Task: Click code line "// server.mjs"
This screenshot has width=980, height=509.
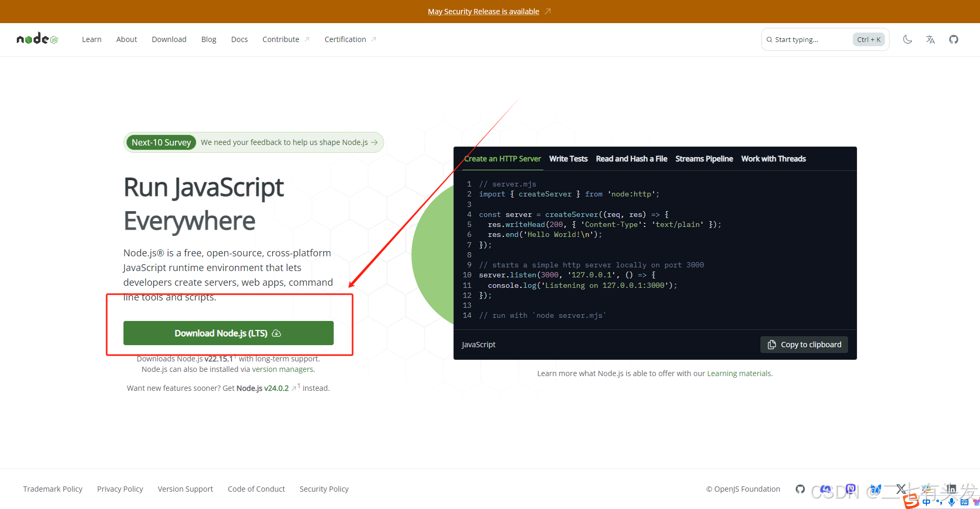Action: [508, 184]
